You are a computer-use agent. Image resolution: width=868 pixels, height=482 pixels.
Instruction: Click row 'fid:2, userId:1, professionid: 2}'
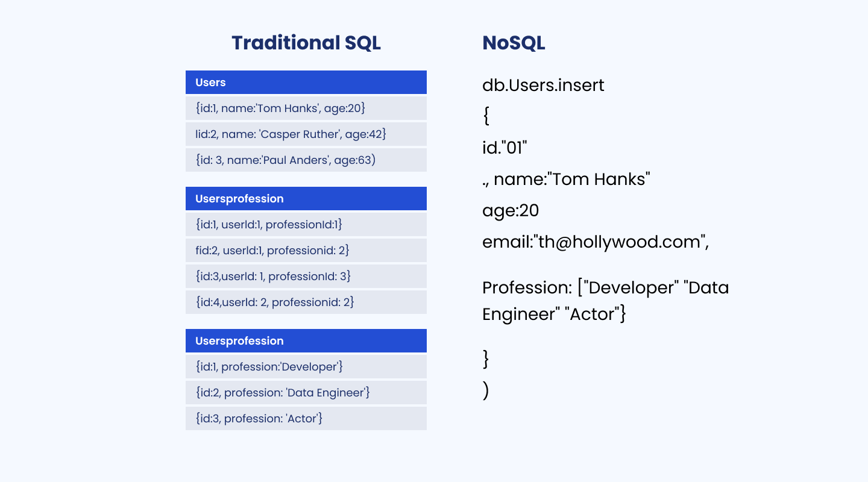[306, 251]
